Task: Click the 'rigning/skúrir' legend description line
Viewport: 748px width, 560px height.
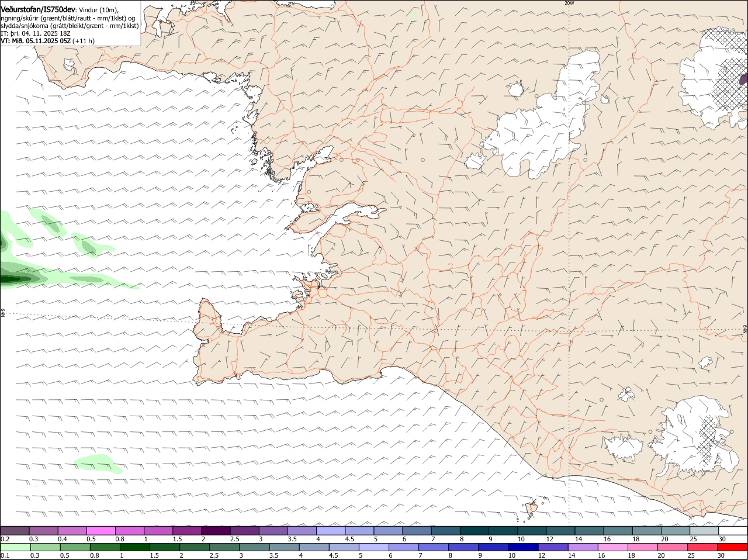Action: (x=68, y=18)
